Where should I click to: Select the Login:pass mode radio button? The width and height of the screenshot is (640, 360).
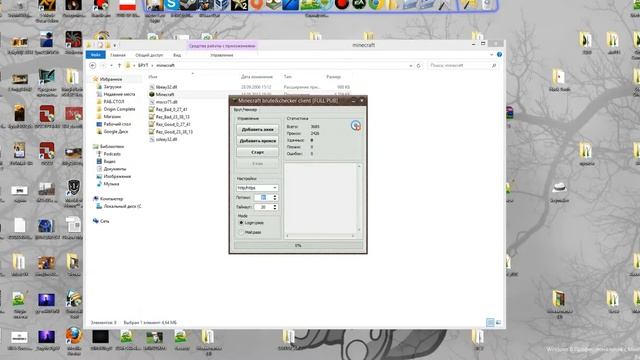click(241, 223)
